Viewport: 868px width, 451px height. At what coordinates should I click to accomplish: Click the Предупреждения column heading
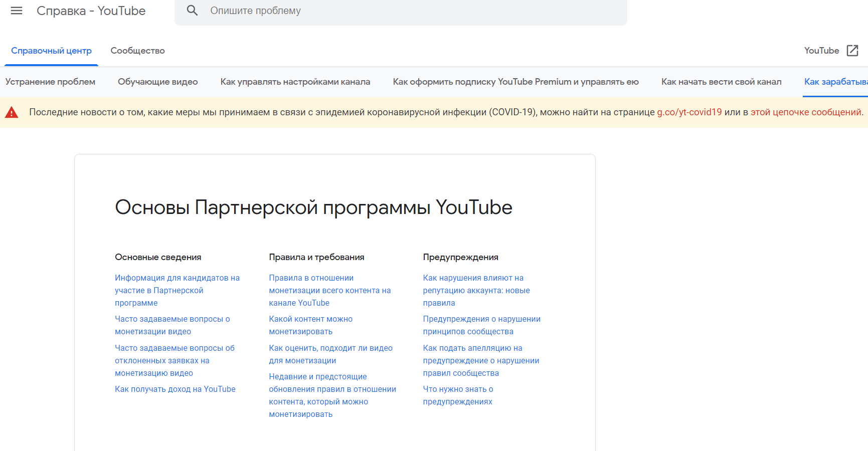(460, 257)
